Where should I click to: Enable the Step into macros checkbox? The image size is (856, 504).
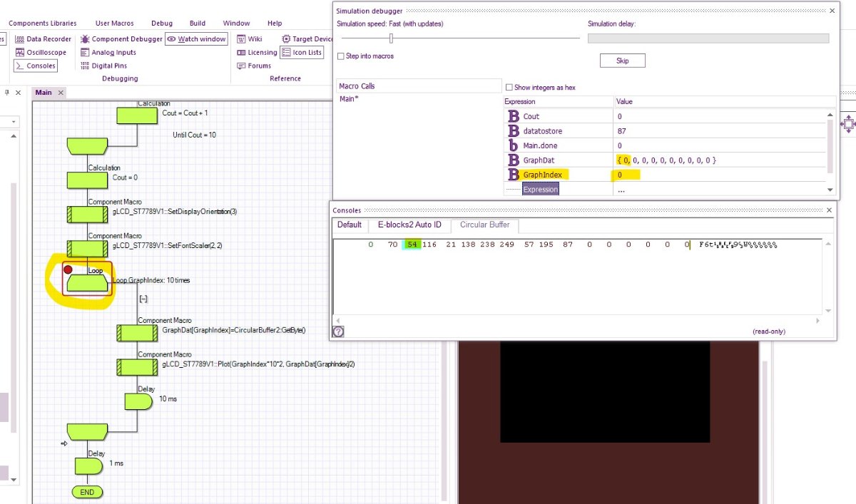pyautogui.click(x=342, y=56)
